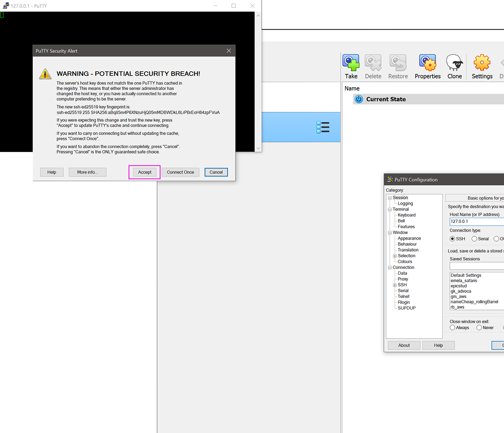Open the SUPDUP category
This screenshot has width=504, height=433.
pos(407,308)
